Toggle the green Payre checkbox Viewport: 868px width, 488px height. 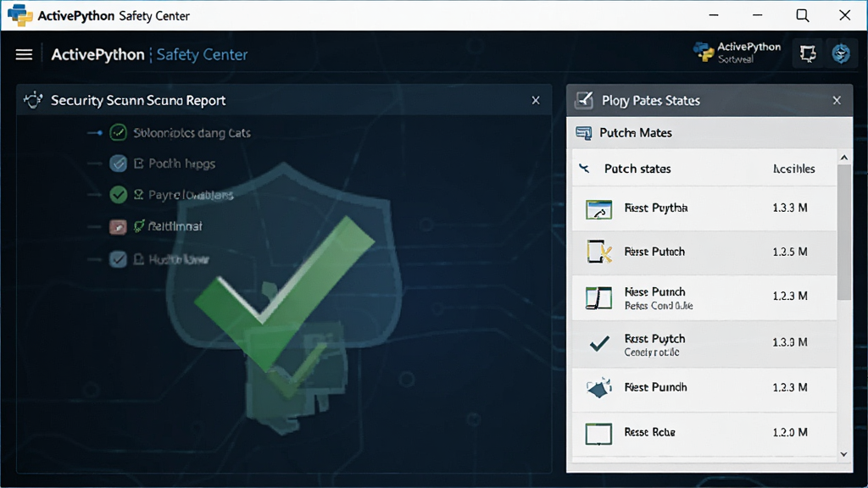(x=118, y=195)
